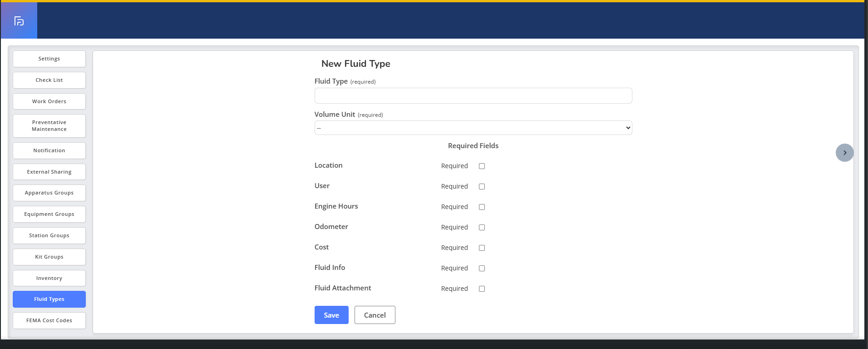Select Preventative Maintenance in sidebar
The height and width of the screenshot is (349, 868).
(49, 126)
